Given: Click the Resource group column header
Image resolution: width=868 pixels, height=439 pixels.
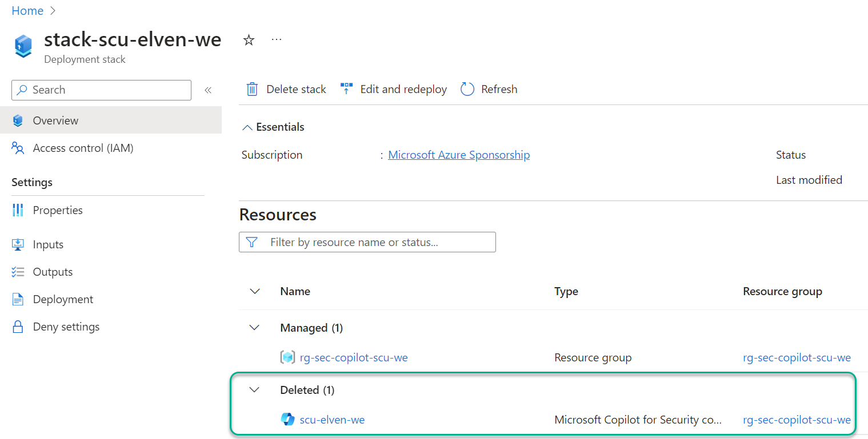Looking at the screenshot, I should (782, 291).
